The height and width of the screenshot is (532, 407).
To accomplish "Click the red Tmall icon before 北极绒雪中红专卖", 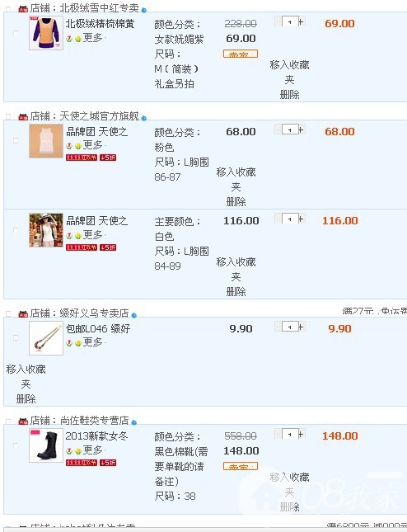I will click(x=23, y=9).
